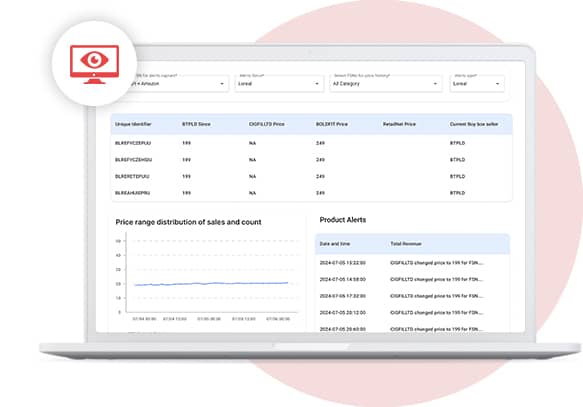This screenshot has height=407, width=583.
Task: Click the CIGFILLTD Price column header
Action: coord(267,124)
